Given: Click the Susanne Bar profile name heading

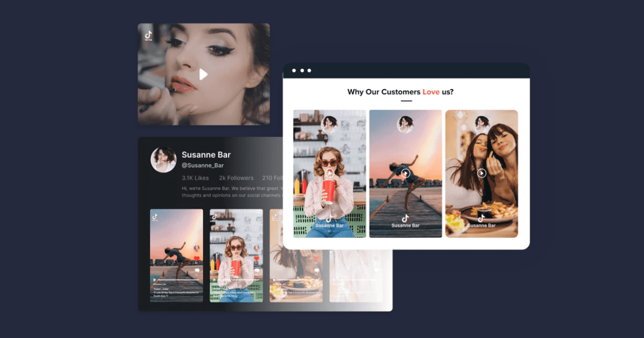Looking at the screenshot, I should click(x=206, y=155).
